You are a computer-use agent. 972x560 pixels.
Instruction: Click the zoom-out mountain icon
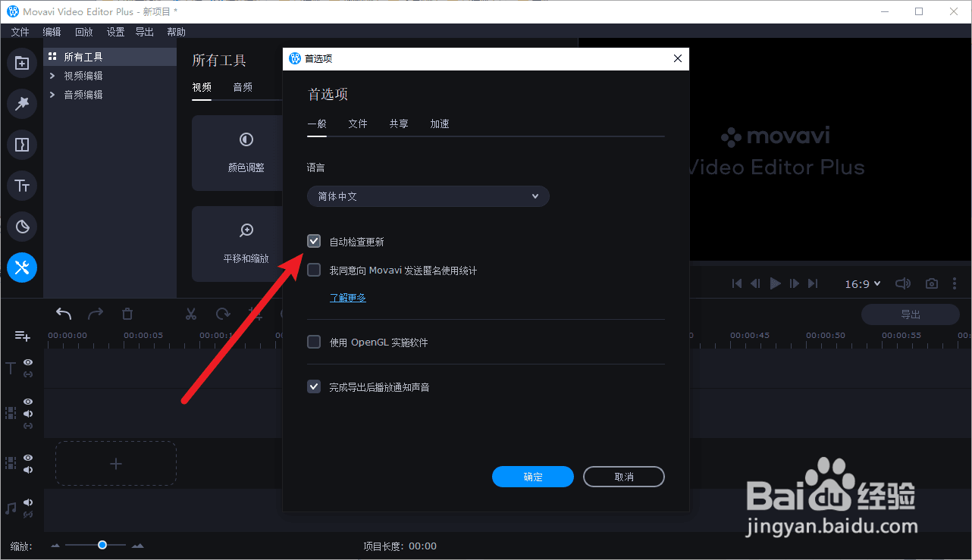(x=55, y=546)
